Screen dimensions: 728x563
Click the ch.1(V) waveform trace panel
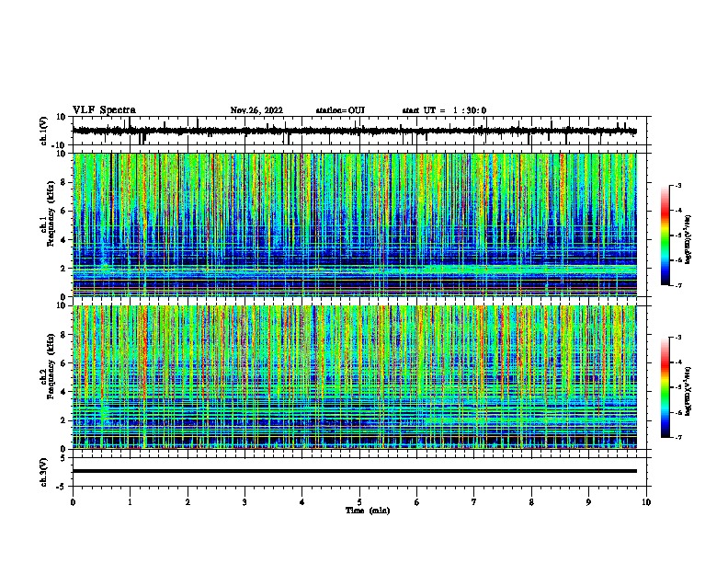(x=359, y=131)
